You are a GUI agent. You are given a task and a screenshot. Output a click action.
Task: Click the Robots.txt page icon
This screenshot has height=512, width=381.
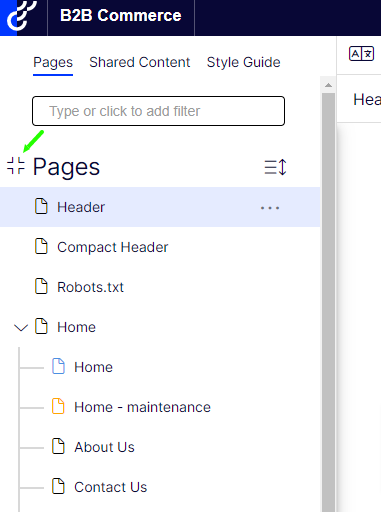coord(41,286)
